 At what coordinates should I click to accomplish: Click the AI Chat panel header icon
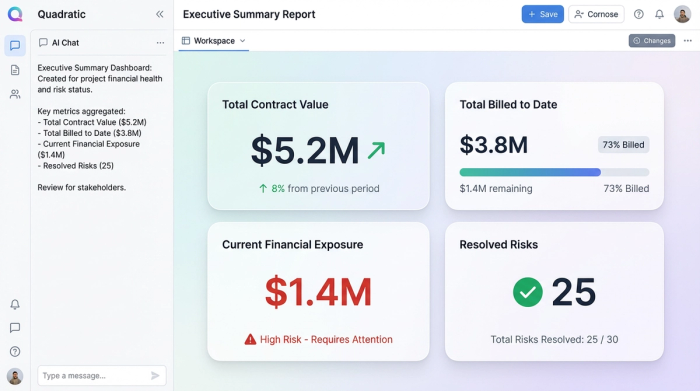(x=43, y=42)
